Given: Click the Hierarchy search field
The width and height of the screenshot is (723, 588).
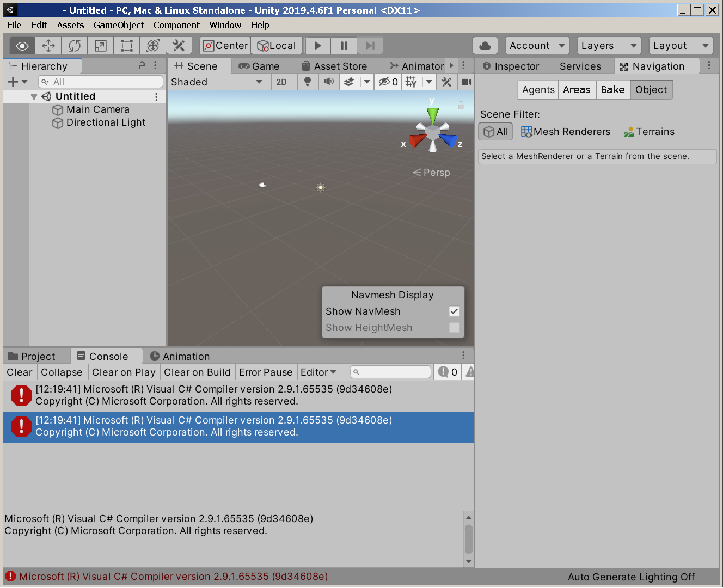Looking at the screenshot, I should [101, 82].
